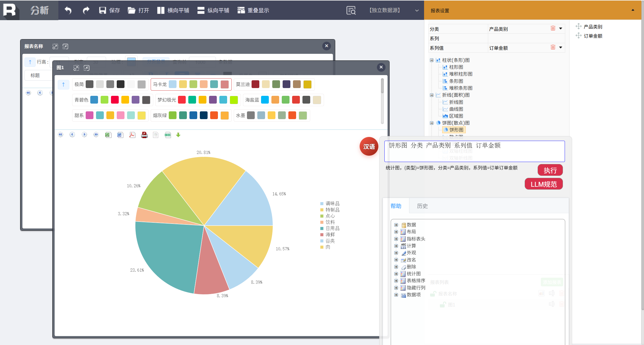Expand the 数据 help tree node

coord(396,225)
